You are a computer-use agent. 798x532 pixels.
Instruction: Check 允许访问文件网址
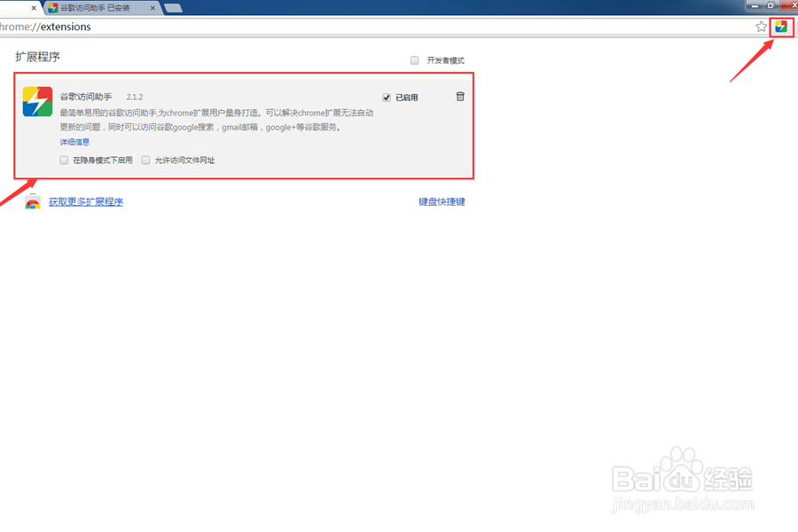[x=145, y=160]
